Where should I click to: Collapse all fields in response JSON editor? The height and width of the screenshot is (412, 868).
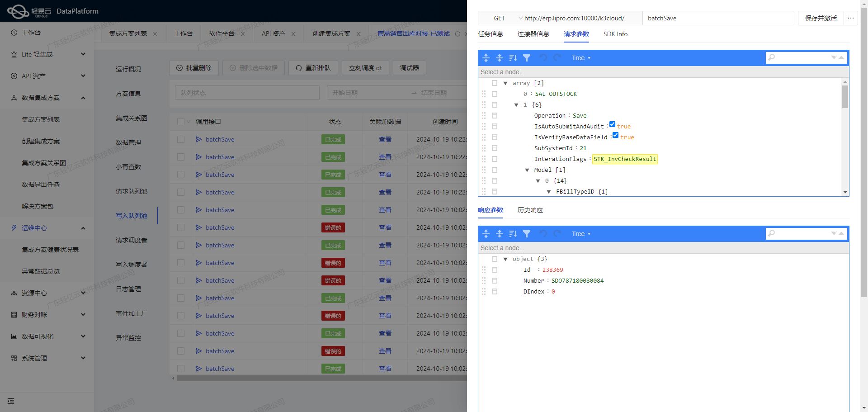click(x=500, y=234)
